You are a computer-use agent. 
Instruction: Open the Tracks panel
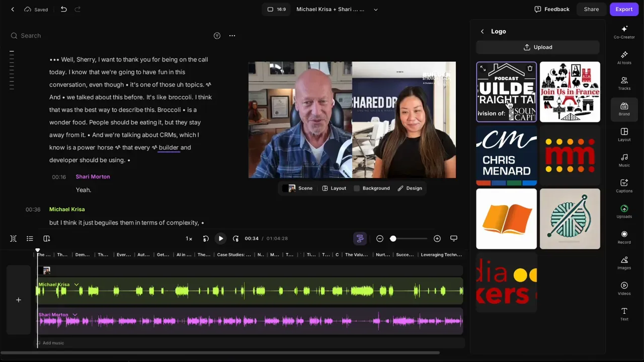624,83
